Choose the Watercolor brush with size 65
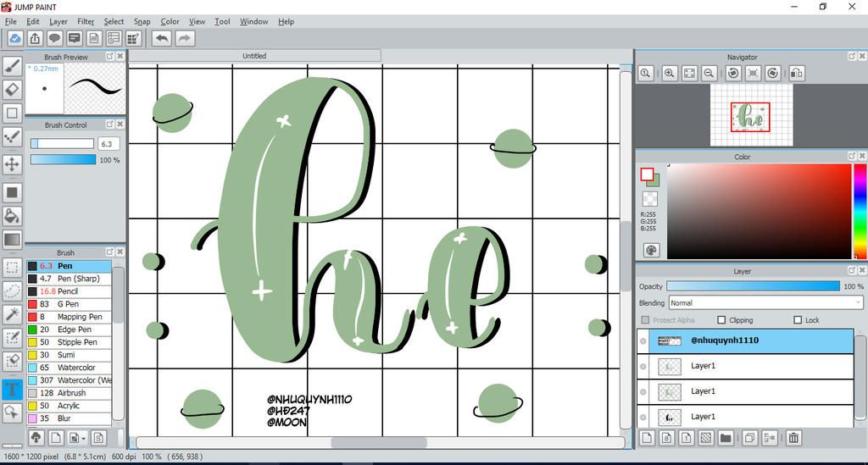The width and height of the screenshot is (868, 465). pyautogui.click(x=70, y=368)
